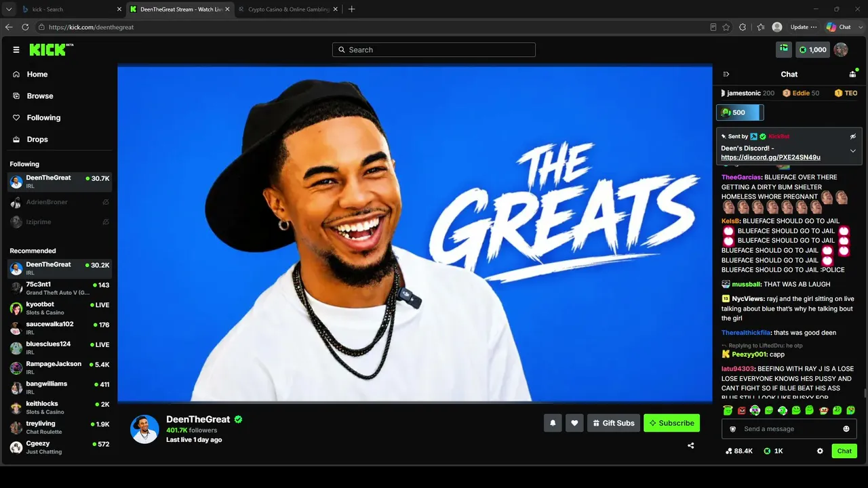Click the Kick search box

(x=434, y=49)
